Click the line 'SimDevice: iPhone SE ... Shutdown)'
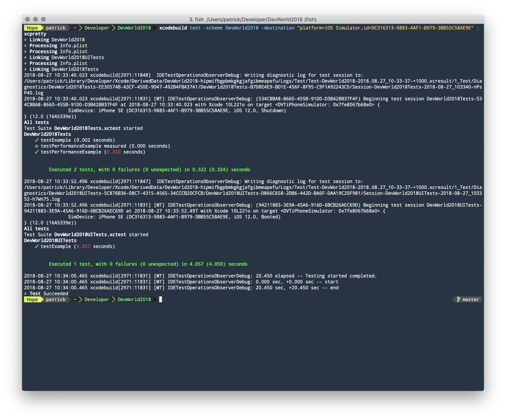Screen dimensions: 506x420 177,111
